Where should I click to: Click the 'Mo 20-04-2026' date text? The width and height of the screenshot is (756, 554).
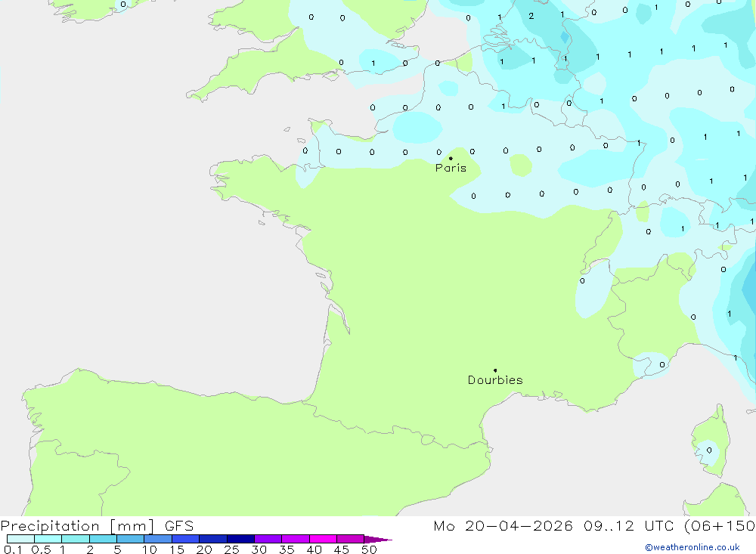pyautogui.click(x=503, y=525)
